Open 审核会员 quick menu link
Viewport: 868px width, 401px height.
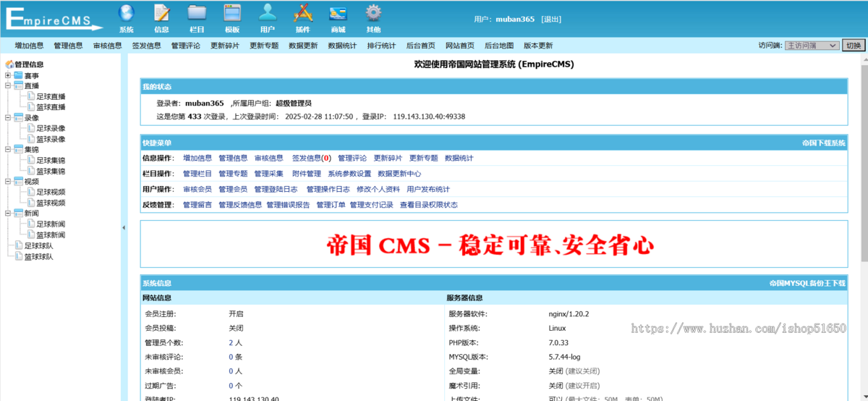click(x=197, y=189)
